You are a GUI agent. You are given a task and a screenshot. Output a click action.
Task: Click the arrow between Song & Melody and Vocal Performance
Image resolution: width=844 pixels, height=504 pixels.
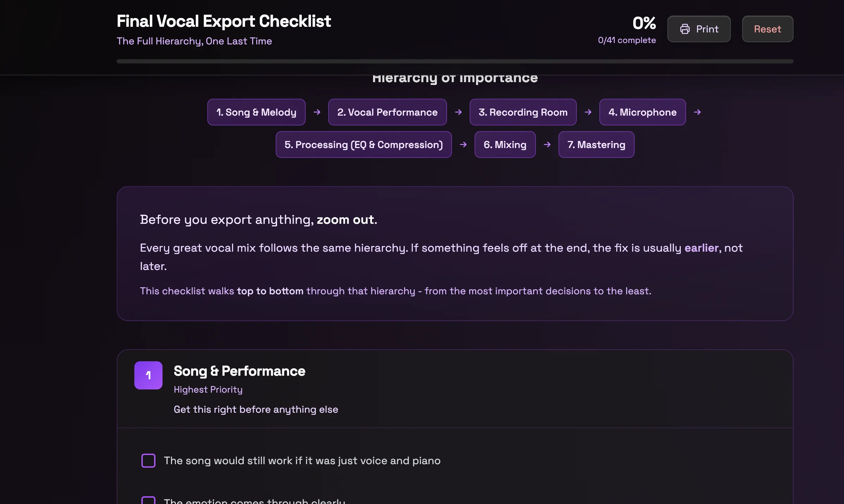click(317, 112)
